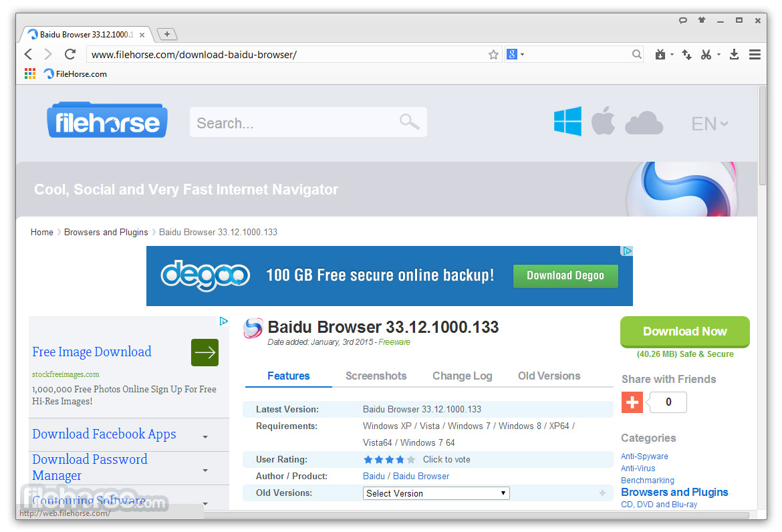The image size is (782, 532).
Task: Click the scissors screenshot capture icon
Action: tap(706, 55)
